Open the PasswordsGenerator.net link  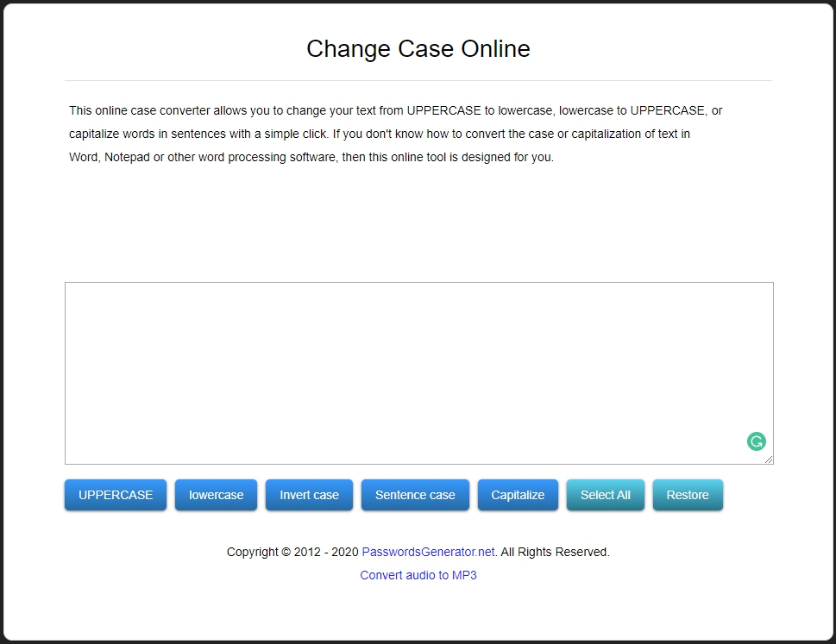point(428,552)
